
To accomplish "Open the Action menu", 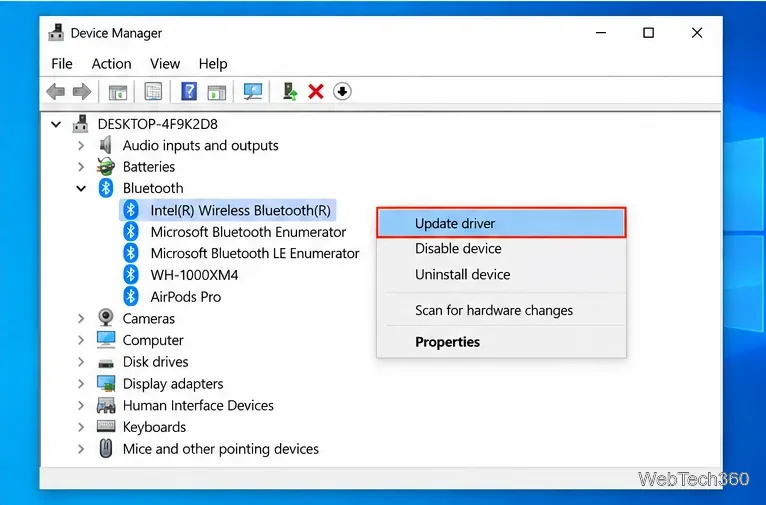I will pos(111,64).
